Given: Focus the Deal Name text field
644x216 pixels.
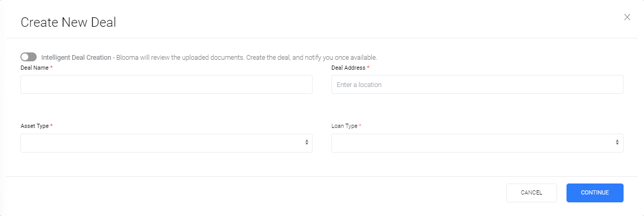Looking at the screenshot, I should pyautogui.click(x=166, y=84).
